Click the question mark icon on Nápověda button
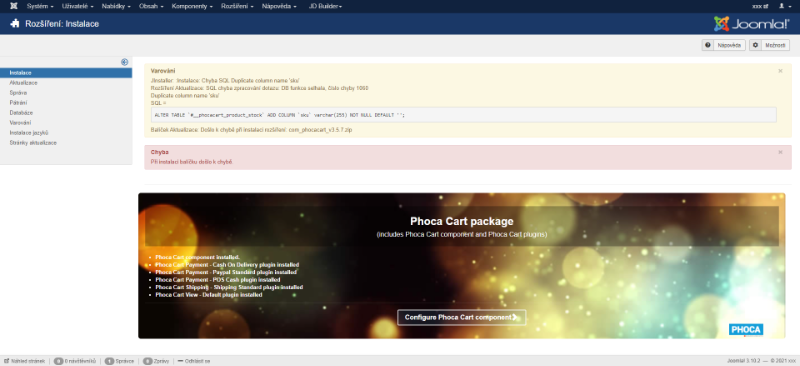The image size is (800, 366). [x=708, y=45]
